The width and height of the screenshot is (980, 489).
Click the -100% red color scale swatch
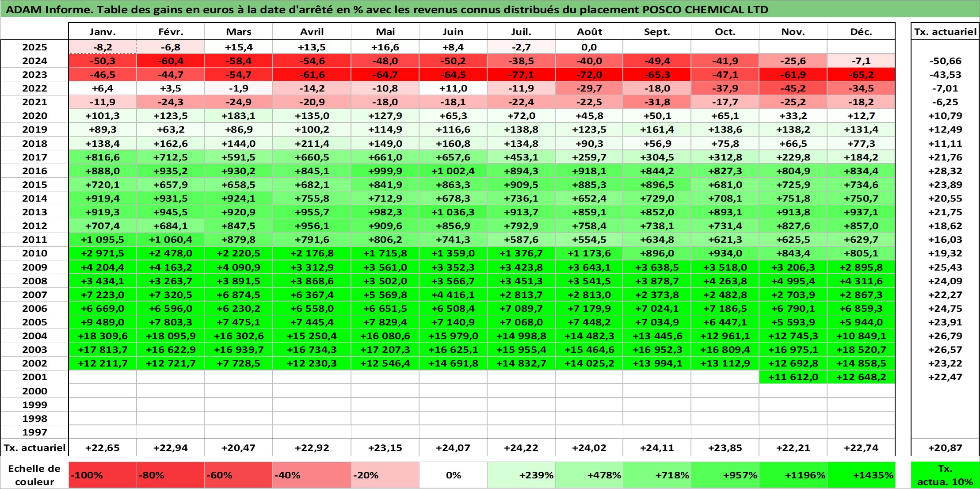pyautogui.click(x=103, y=475)
